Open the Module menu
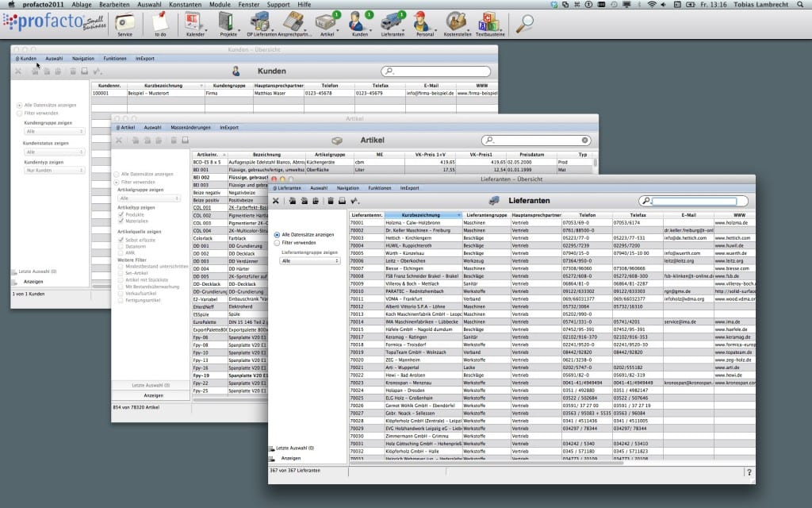 220,4
